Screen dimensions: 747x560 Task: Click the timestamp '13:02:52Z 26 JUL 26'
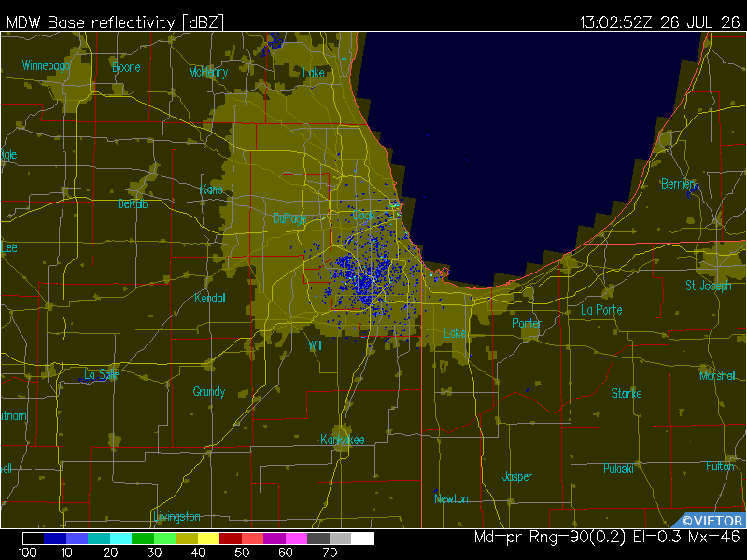click(660, 22)
